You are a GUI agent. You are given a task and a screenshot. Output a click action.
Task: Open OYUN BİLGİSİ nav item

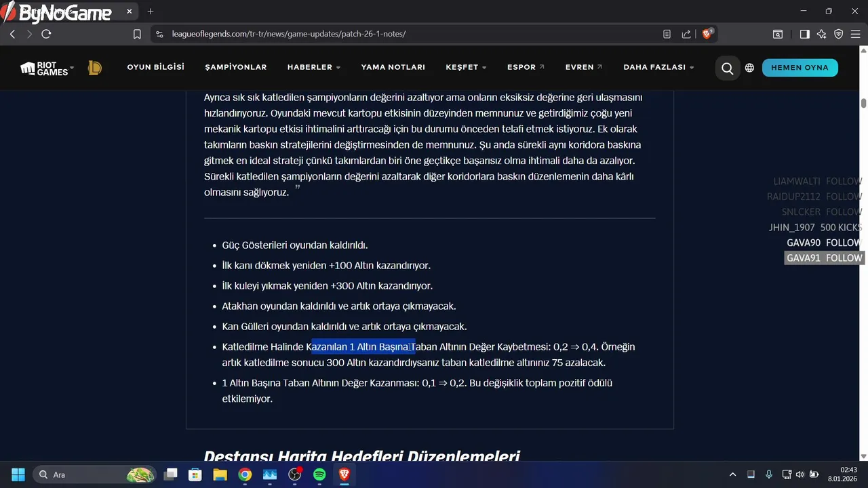(156, 67)
